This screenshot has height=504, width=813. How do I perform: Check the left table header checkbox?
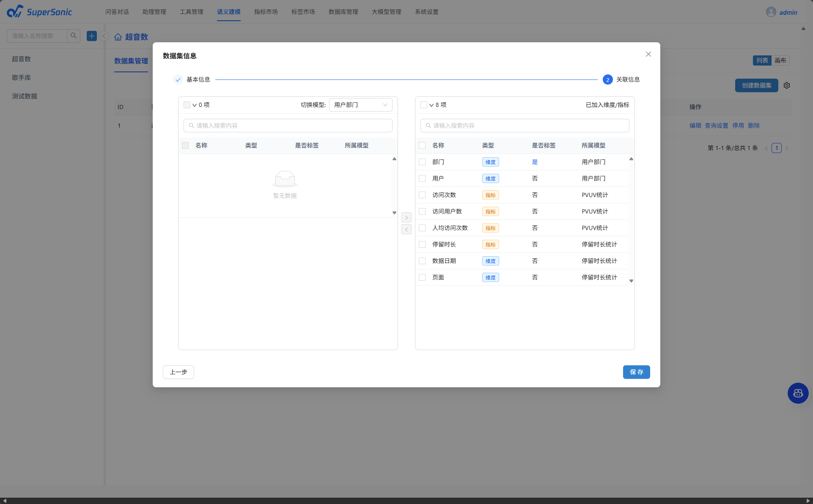(185, 145)
